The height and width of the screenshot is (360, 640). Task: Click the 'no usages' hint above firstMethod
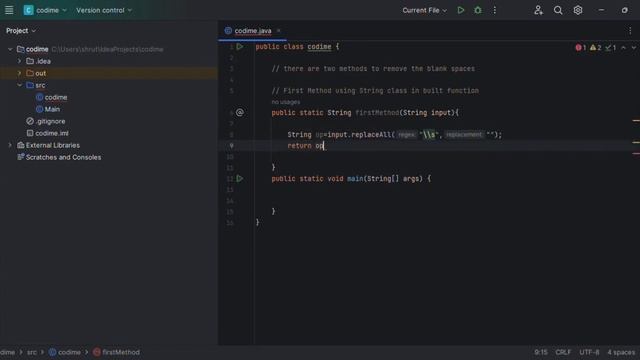click(x=286, y=102)
